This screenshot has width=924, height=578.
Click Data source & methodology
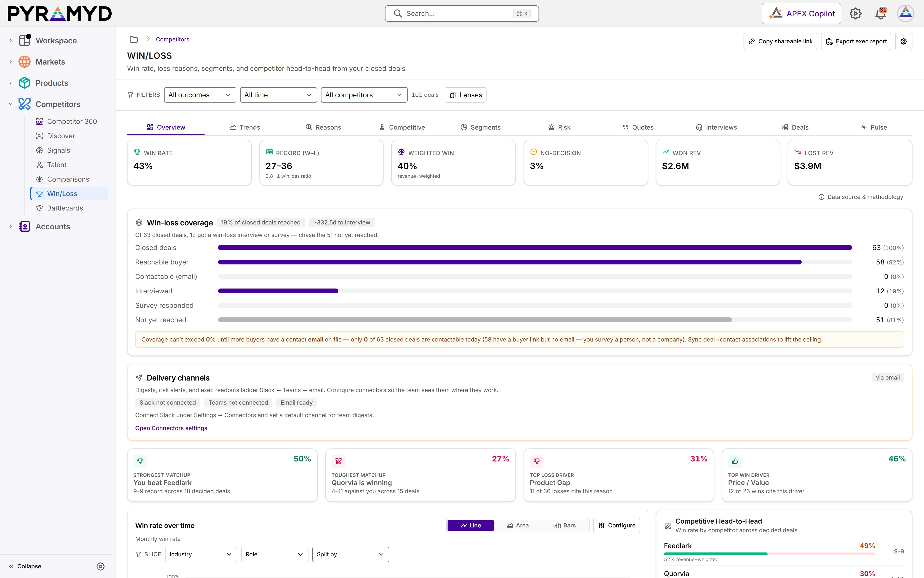[861, 197]
